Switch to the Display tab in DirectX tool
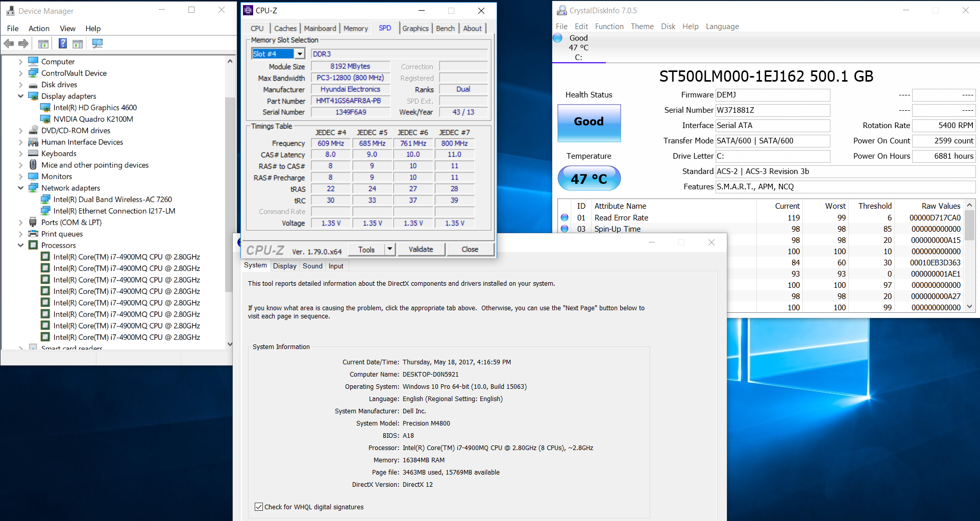 tap(284, 266)
